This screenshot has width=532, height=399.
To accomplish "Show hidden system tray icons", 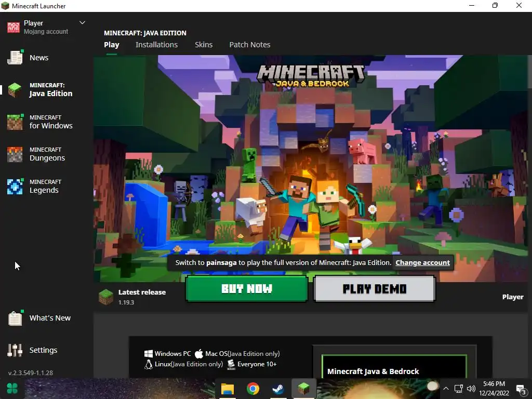I will (x=446, y=389).
